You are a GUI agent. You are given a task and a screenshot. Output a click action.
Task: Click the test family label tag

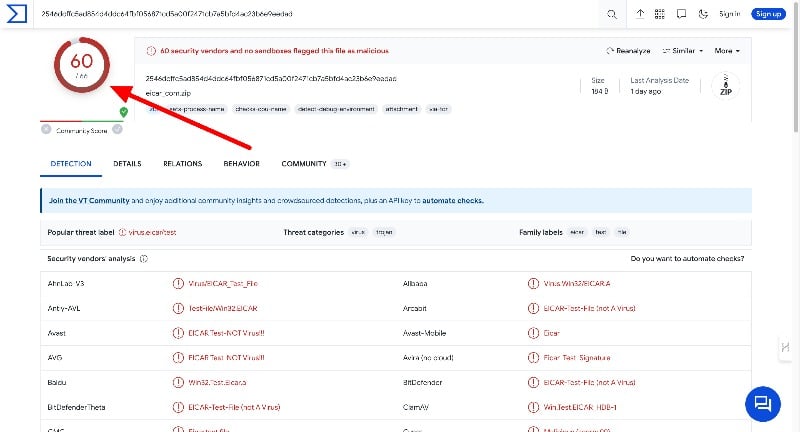pos(601,232)
